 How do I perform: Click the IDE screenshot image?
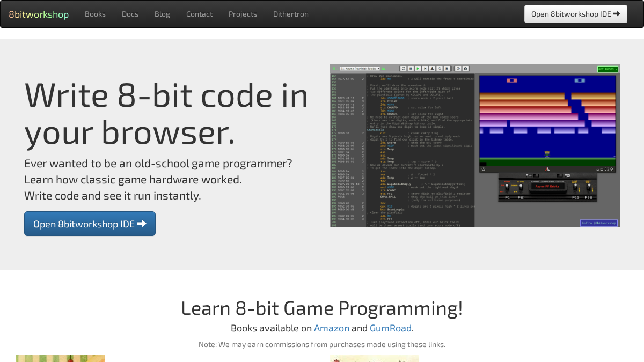[475, 146]
